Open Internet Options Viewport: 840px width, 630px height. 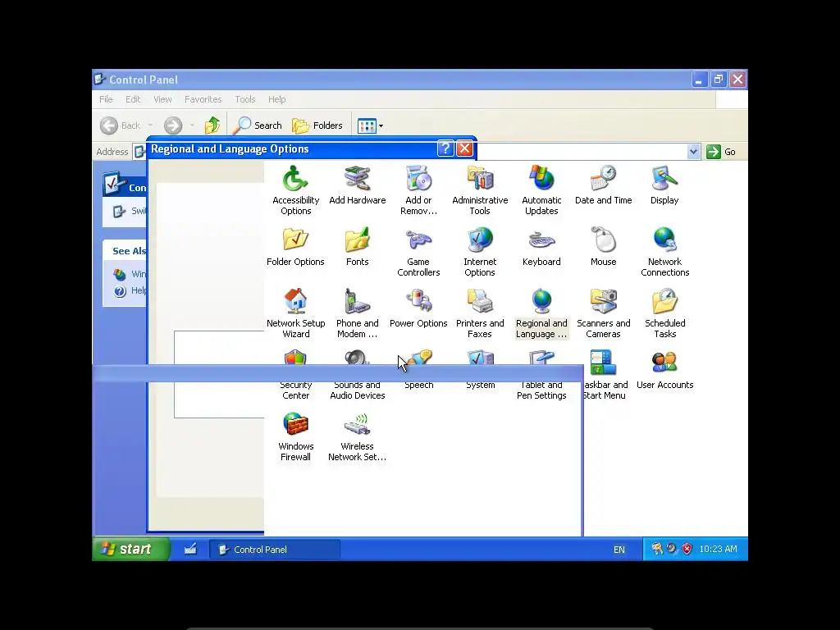point(480,251)
